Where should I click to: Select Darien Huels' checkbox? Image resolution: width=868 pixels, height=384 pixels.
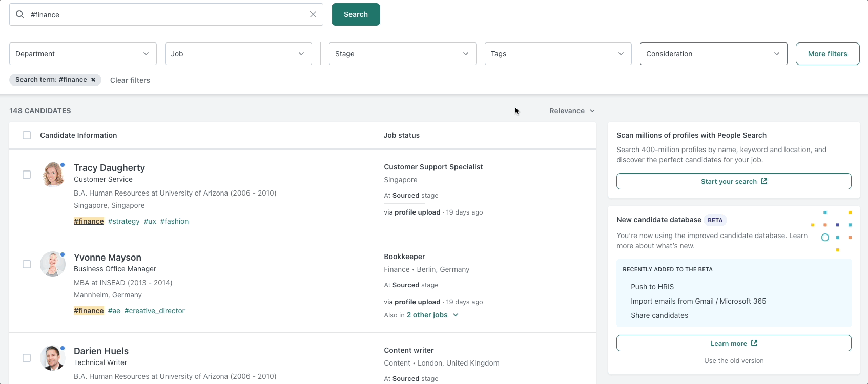[27, 358]
